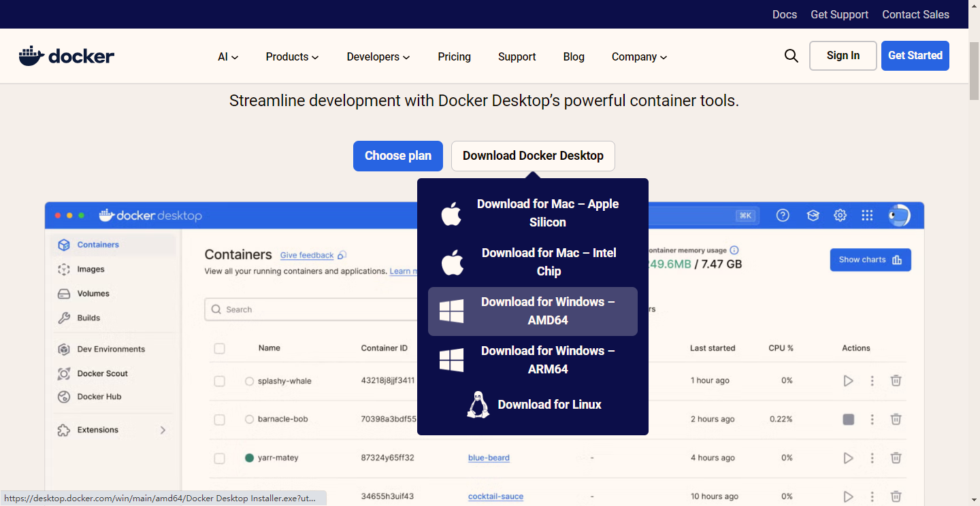Click the Give feedback link
The height and width of the screenshot is (506, 980).
pos(307,255)
